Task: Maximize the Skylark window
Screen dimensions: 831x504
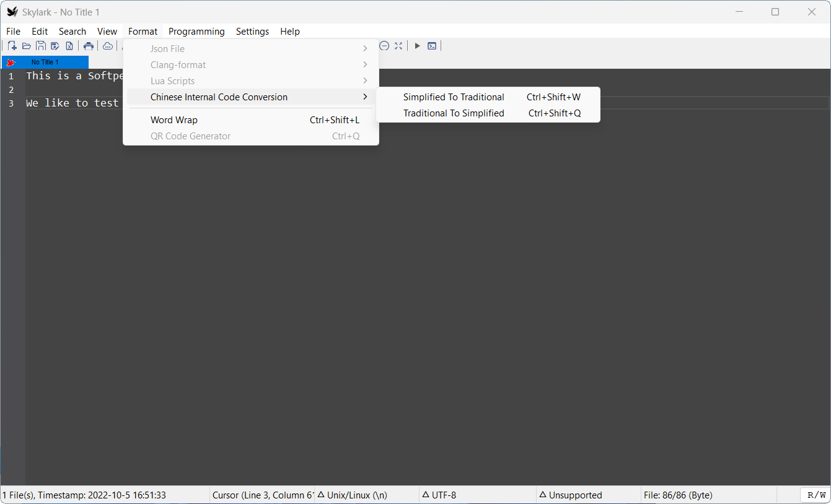Action: click(775, 12)
